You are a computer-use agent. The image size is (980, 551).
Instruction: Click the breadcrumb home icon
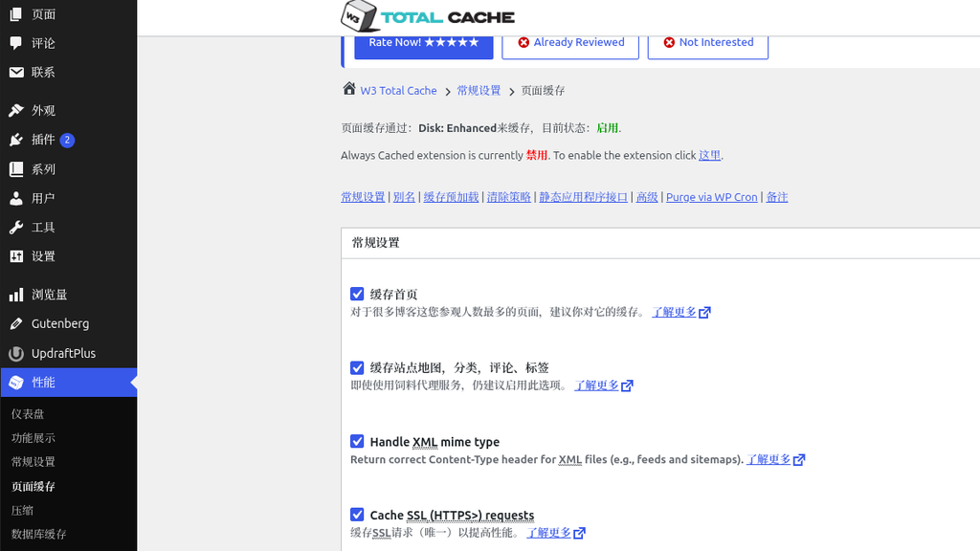(x=348, y=89)
